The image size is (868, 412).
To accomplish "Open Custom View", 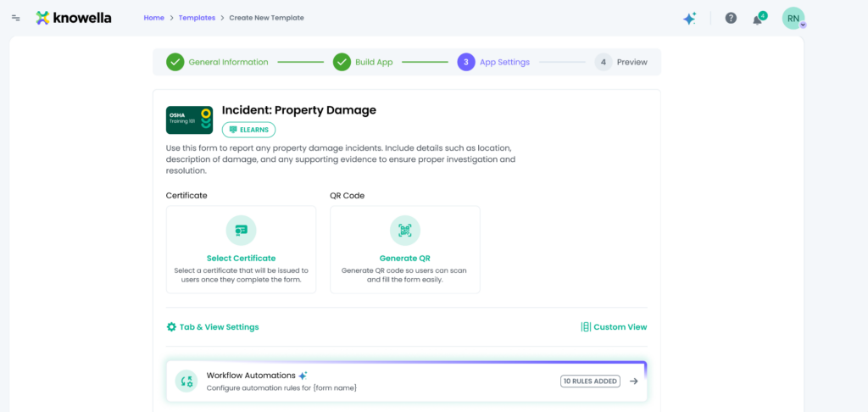I will [x=614, y=327].
